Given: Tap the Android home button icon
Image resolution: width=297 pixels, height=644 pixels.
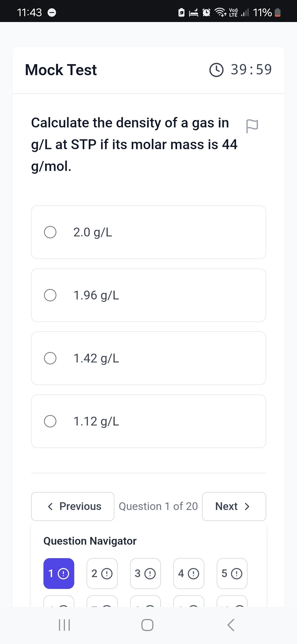Looking at the screenshot, I should tap(147, 625).
